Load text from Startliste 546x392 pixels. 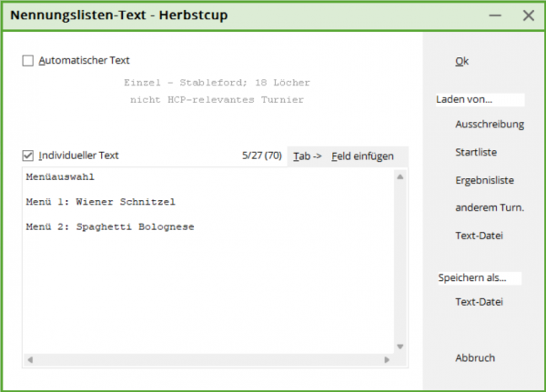pos(476,152)
